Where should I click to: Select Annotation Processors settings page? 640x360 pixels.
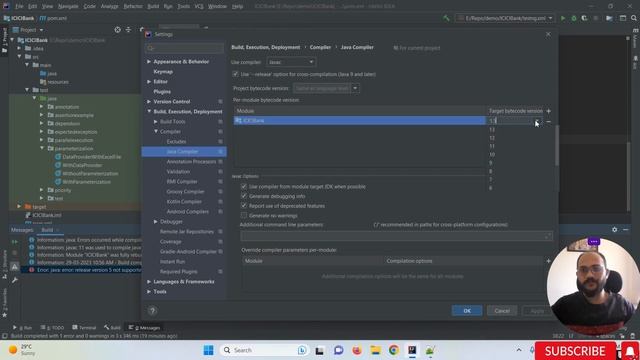click(191, 162)
